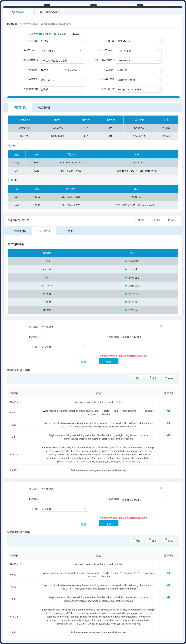186x644 pixels.
Task: Click the 10% OF CIF formula cell
Action: [136, 197]
